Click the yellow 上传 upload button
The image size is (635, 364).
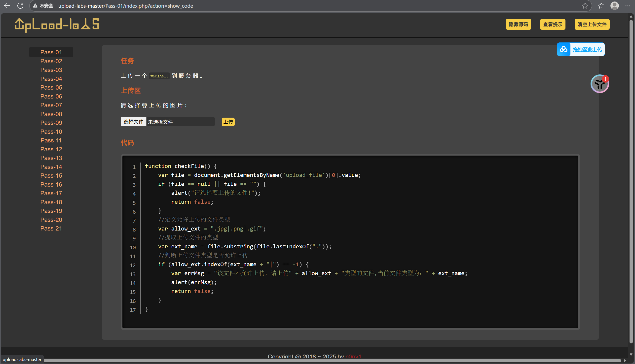click(228, 122)
